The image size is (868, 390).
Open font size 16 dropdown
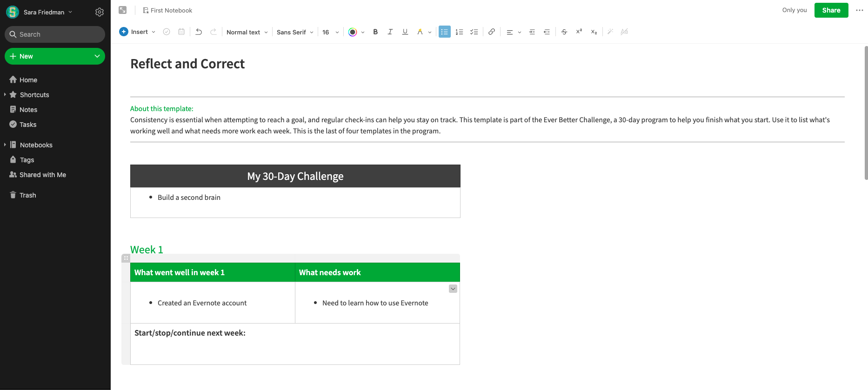tap(330, 32)
